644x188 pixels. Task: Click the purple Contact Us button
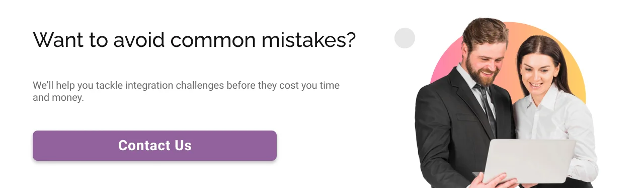pos(154,146)
